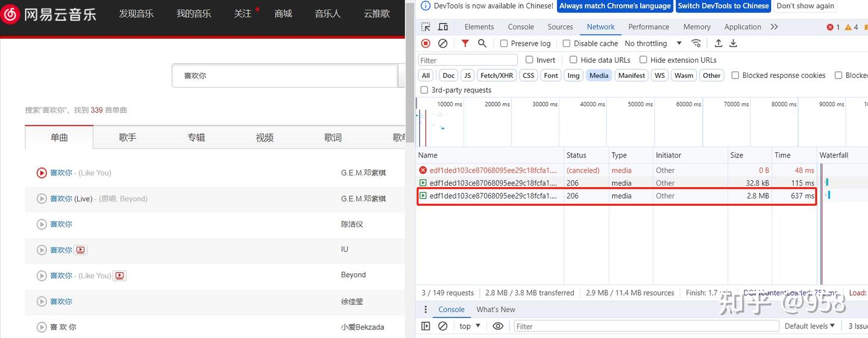868x338 pixels.
Task: Enable the Disable cache checkbox
Action: coord(567,43)
